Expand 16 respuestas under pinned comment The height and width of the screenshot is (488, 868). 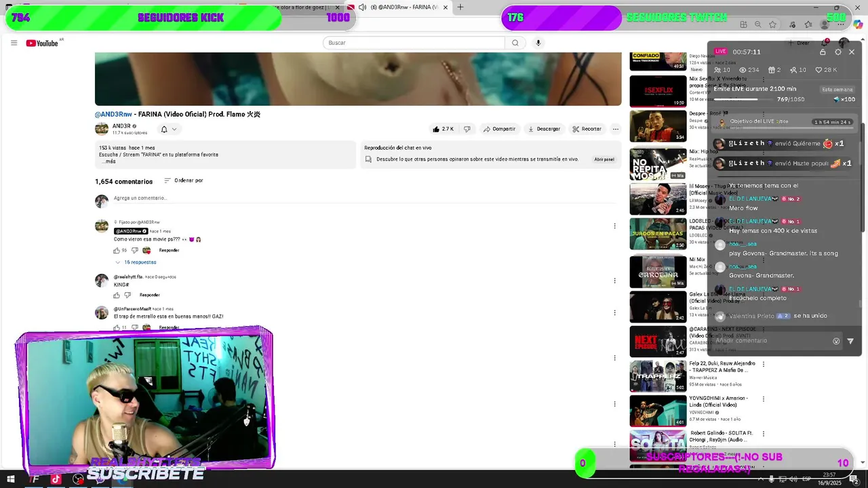tap(136, 262)
